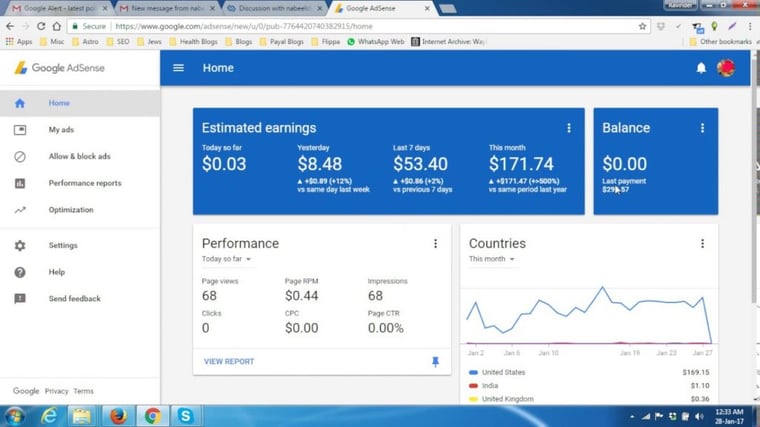Select My ads in the sidebar
The image size is (760, 427).
coord(61,130)
